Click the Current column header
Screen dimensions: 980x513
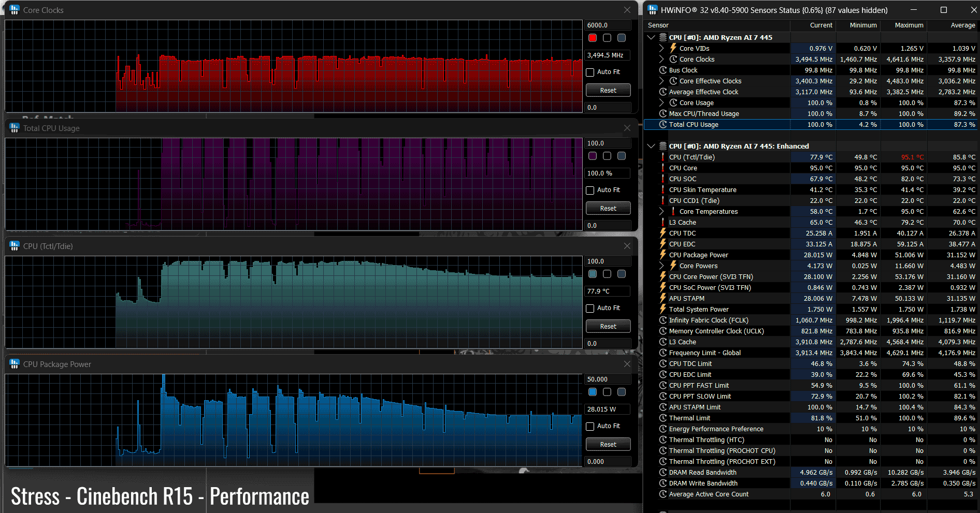(x=813, y=25)
